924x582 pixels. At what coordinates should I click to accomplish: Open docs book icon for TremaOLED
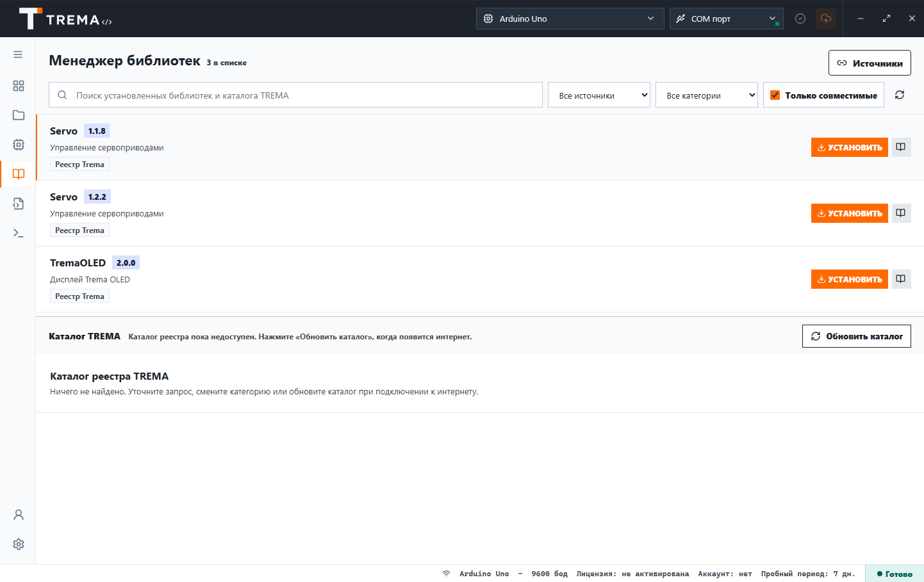click(x=901, y=279)
